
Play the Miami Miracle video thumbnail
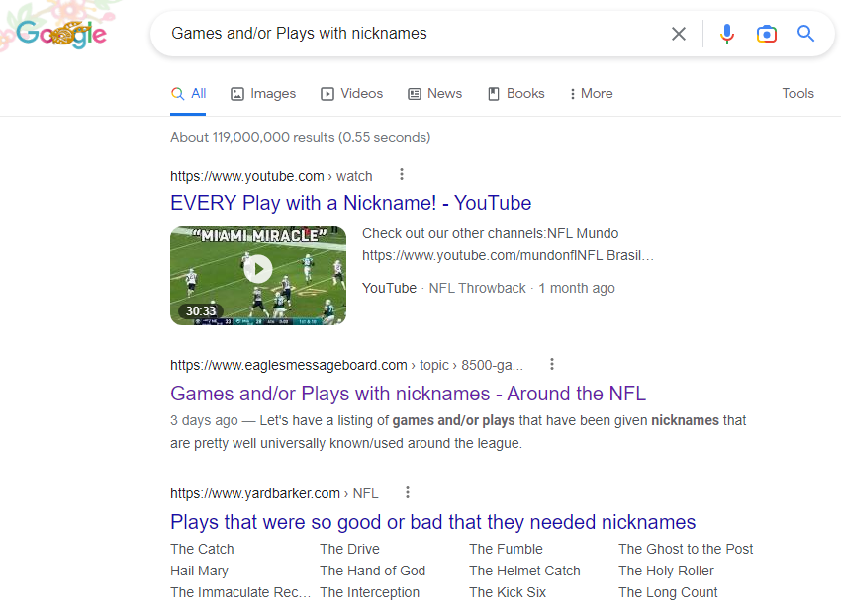(x=258, y=269)
